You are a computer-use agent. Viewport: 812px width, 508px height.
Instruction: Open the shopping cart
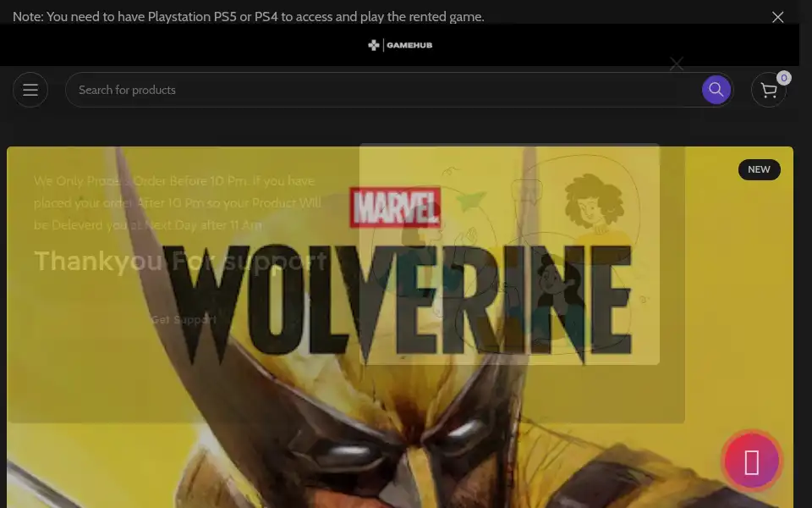tap(769, 91)
